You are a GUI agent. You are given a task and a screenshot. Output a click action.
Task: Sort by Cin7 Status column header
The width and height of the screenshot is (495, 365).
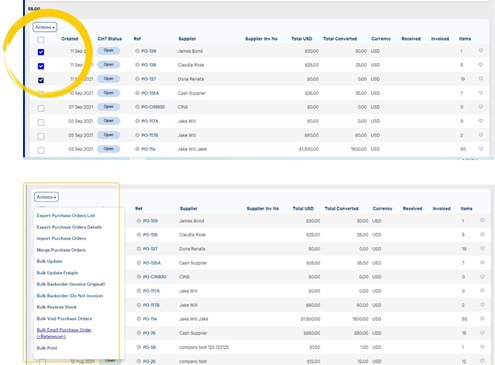pos(110,39)
